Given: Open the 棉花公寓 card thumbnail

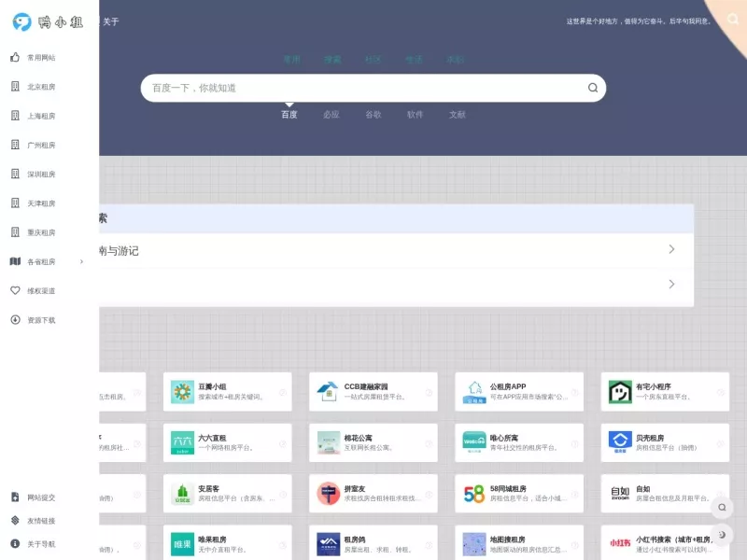Looking at the screenshot, I should point(328,442).
